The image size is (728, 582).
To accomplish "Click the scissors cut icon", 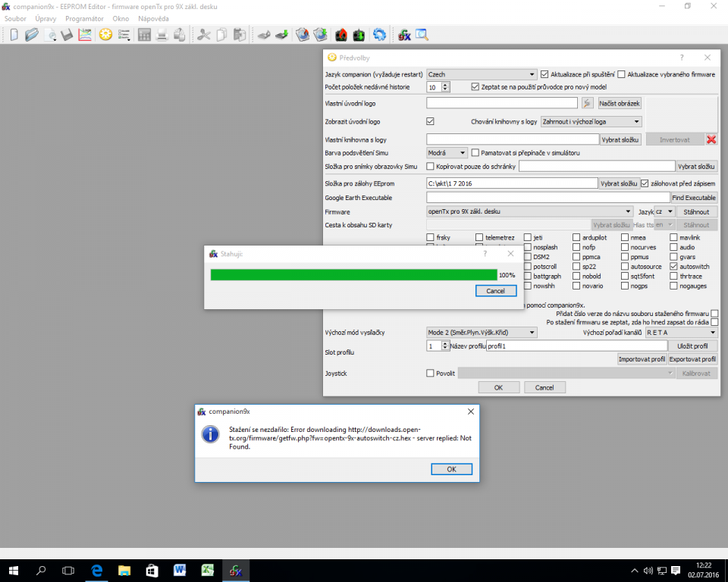I will pos(203,35).
